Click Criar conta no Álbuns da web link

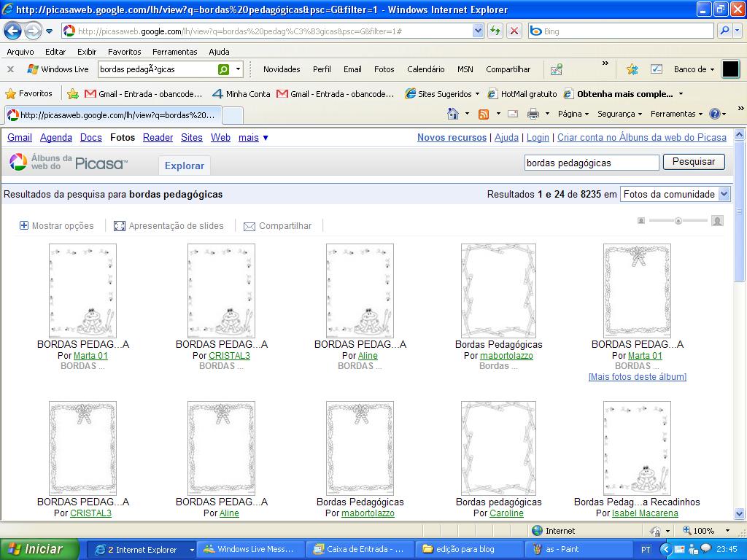(x=642, y=138)
